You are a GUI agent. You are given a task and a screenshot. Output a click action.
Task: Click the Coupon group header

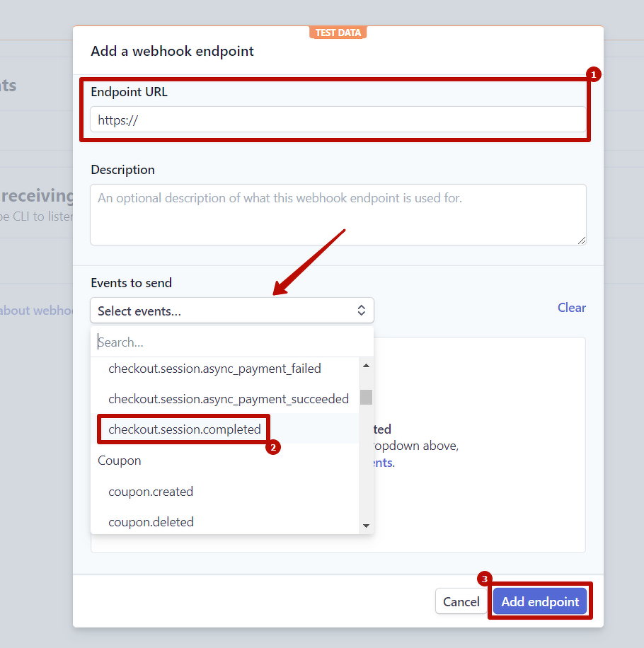(120, 461)
